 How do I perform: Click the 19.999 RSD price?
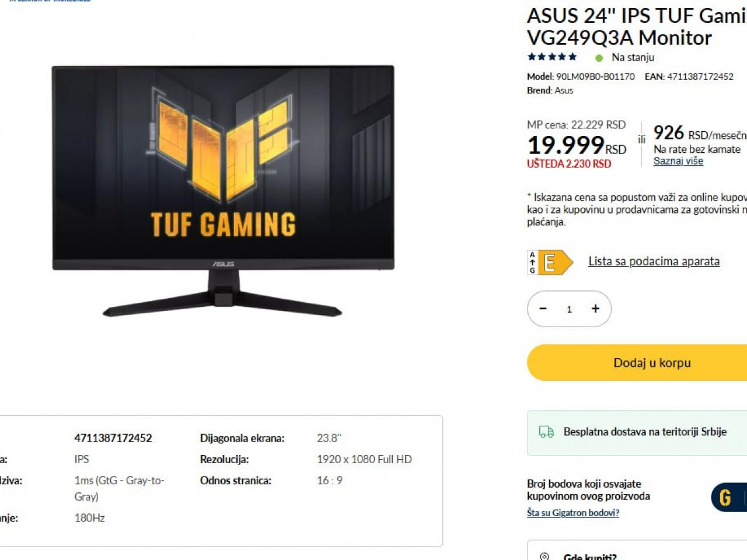(x=577, y=145)
